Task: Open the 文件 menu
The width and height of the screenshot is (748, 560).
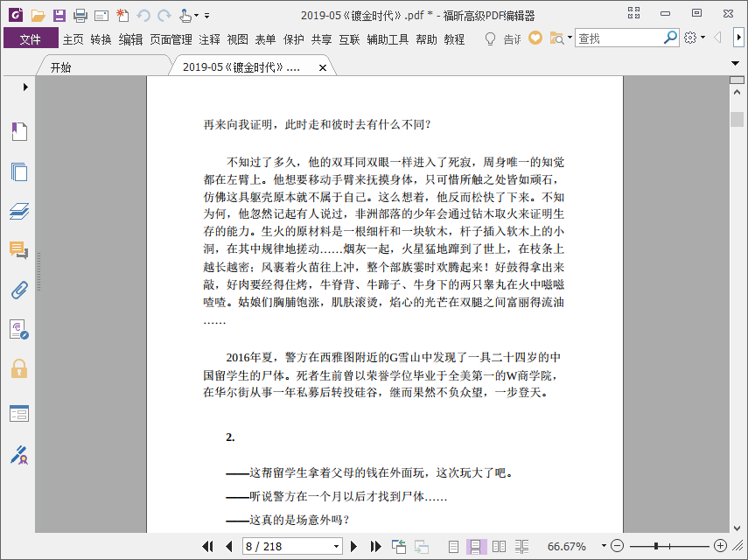Action: 31,39
